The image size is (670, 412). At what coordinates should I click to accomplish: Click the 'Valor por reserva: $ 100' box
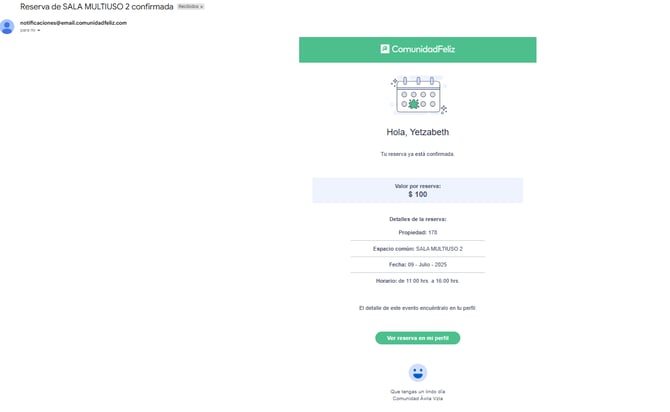(x=417, y=190)
